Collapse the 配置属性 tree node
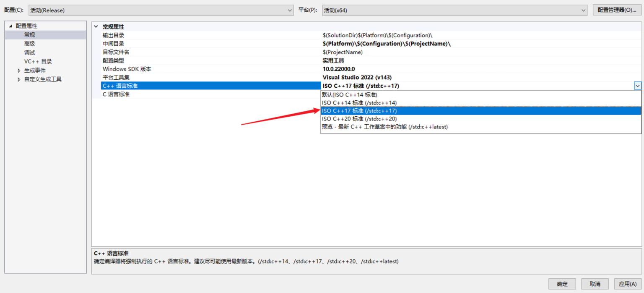Screen dimensions: 644x293 pyautogui.click(x=10, y=26)
